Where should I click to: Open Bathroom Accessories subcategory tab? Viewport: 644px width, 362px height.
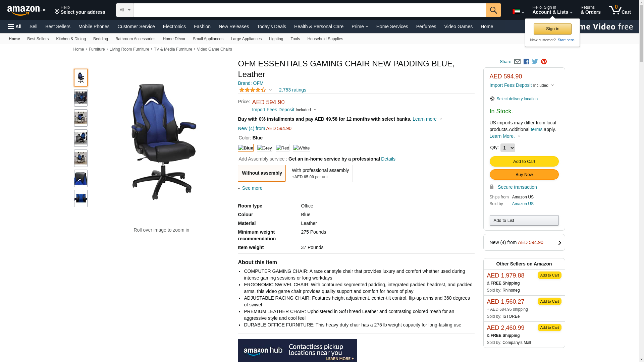click(135, 39)
